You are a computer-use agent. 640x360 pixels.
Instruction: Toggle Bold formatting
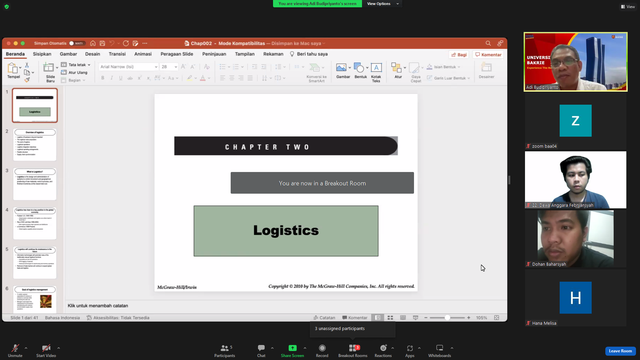point(102,78)
